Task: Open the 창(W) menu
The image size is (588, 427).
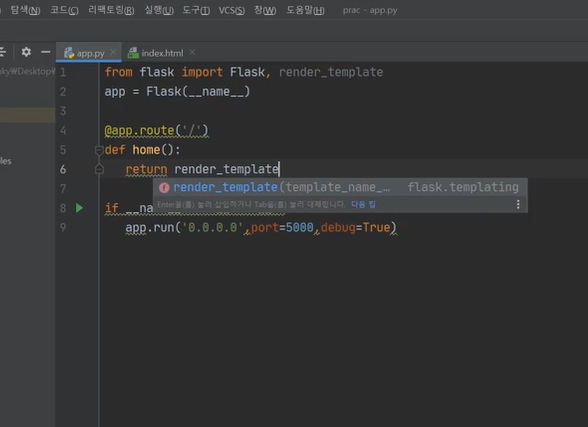Action: pyautogui.click(x=265, y=10)
